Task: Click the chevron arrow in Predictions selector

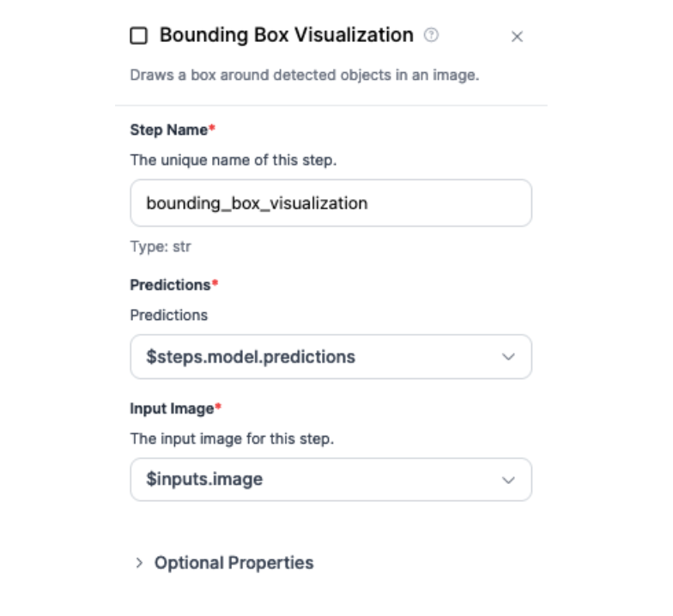Action: click(508, 357)
